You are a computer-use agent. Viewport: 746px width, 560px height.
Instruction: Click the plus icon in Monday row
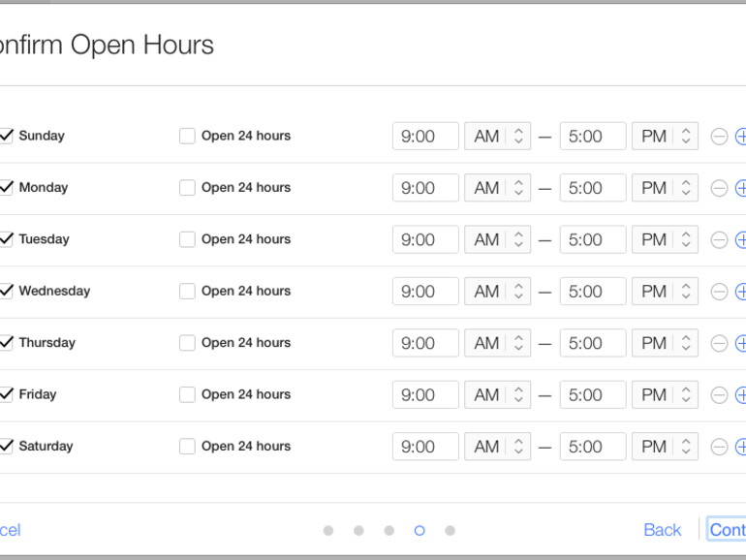click(741, 188)
